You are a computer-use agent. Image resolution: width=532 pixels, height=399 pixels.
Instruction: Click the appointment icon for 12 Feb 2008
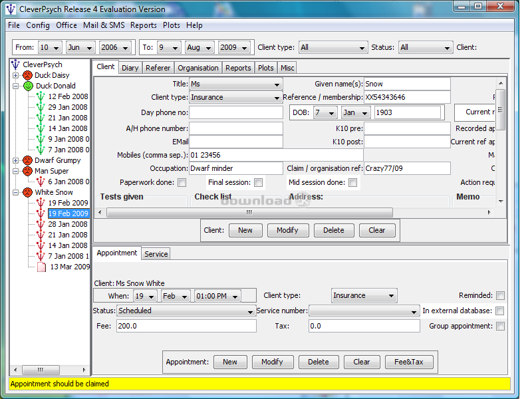[x=41, y=96]
